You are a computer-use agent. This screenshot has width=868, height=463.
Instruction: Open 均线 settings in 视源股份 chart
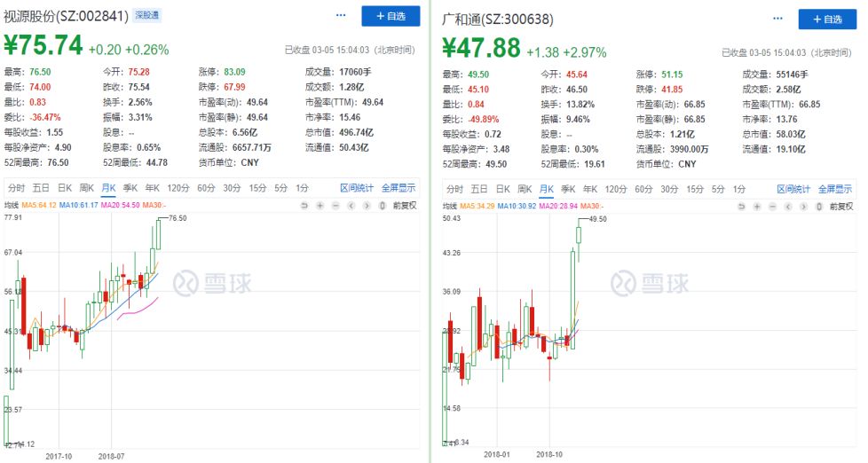click(11, 205)
